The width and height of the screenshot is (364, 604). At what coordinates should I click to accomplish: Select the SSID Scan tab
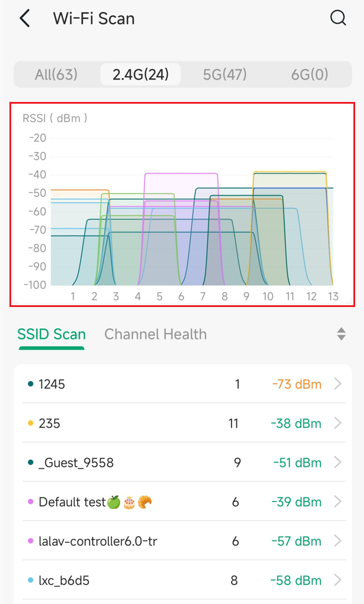point(51,334)
